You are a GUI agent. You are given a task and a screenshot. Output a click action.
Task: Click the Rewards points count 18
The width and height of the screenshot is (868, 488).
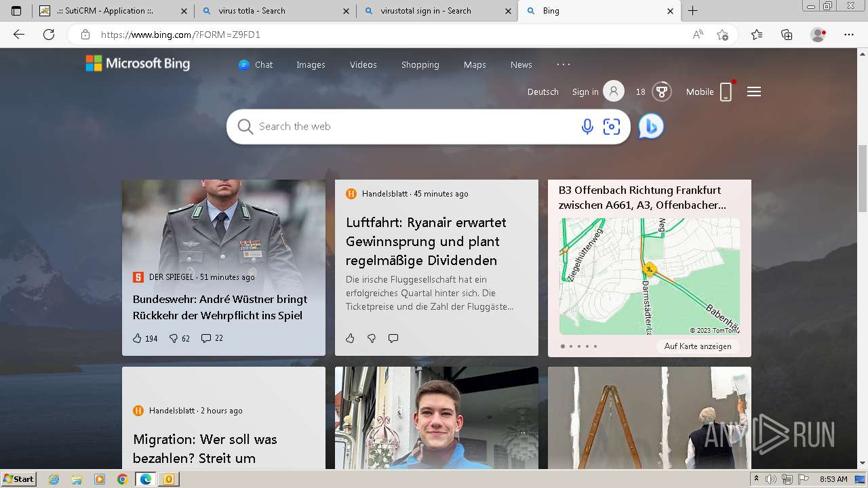(641, 91)
